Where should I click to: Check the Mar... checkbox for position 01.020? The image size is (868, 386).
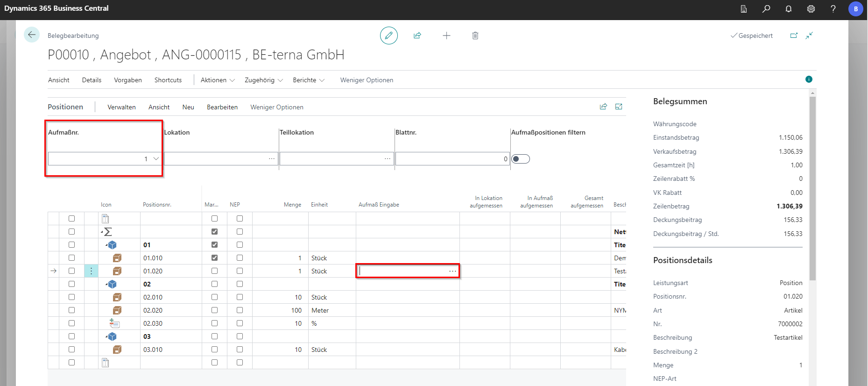(214, 271)
